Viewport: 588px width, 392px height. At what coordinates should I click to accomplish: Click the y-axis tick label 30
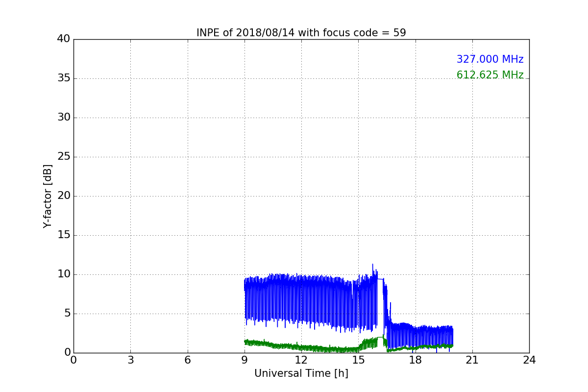click(x=64, y=118)
